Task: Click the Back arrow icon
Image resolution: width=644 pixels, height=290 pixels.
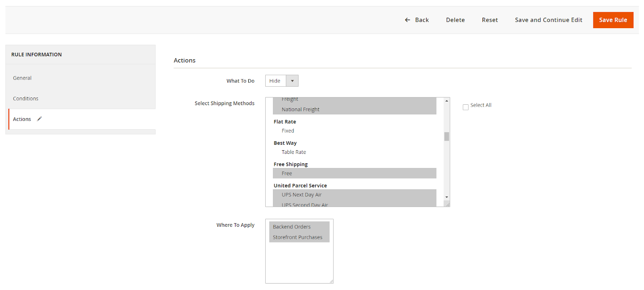Action: tap(407, 20)
